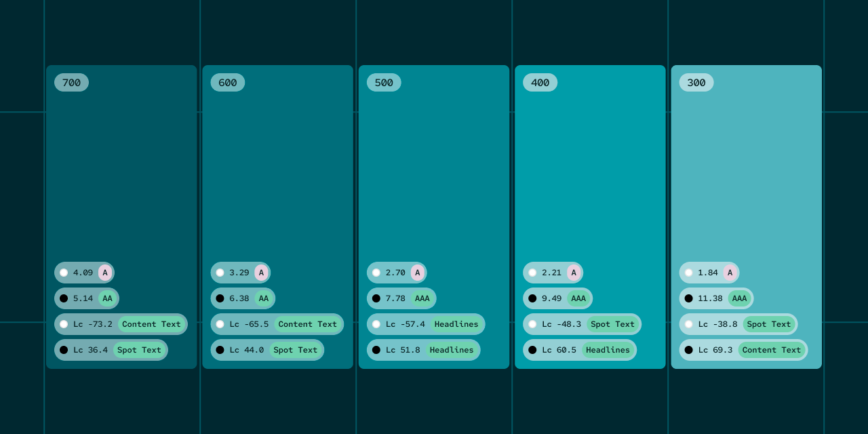The height and width of the screenshot is (434, 868).
Task: Click Spot Text tag beside Lc -38.8
Action: [x=769, y=324]
